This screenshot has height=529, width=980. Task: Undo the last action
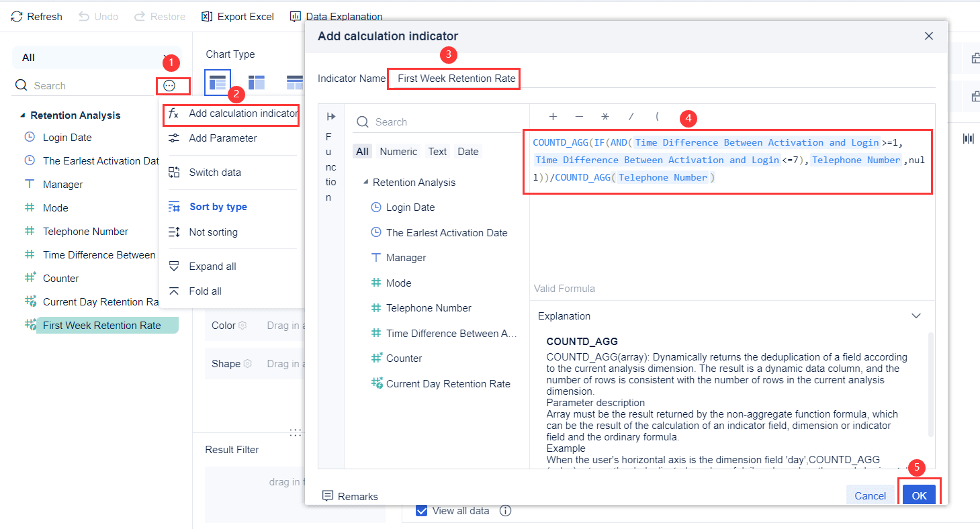point(98,16)
